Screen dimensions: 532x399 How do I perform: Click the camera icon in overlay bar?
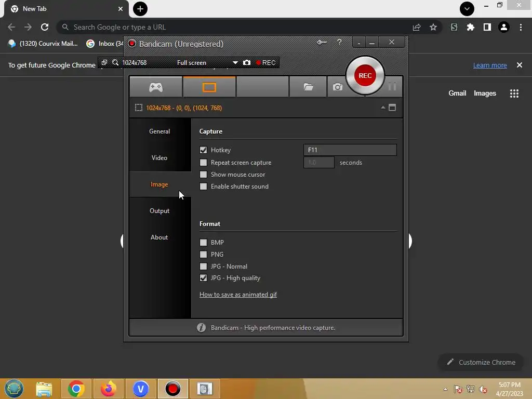(247, 62)
